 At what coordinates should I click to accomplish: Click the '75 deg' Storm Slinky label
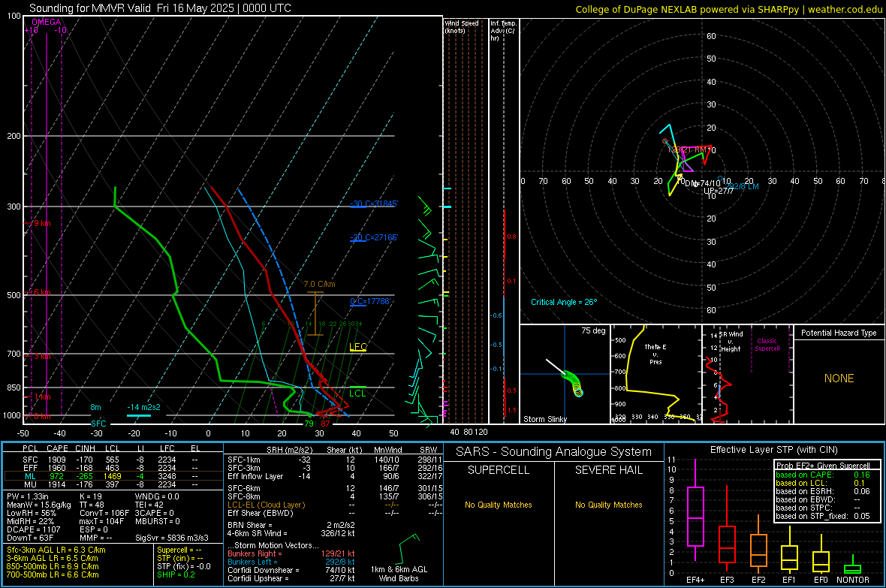pyautogui.click(x=593, y=330)
